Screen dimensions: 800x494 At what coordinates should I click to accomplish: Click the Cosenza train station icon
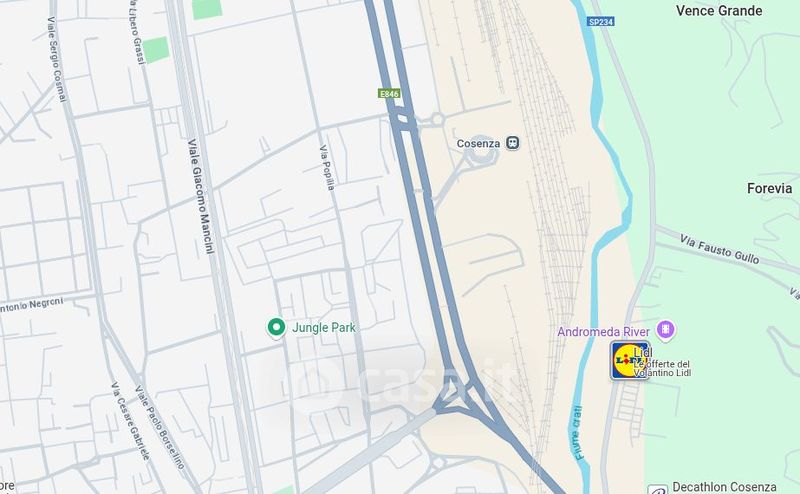[512, 143]
